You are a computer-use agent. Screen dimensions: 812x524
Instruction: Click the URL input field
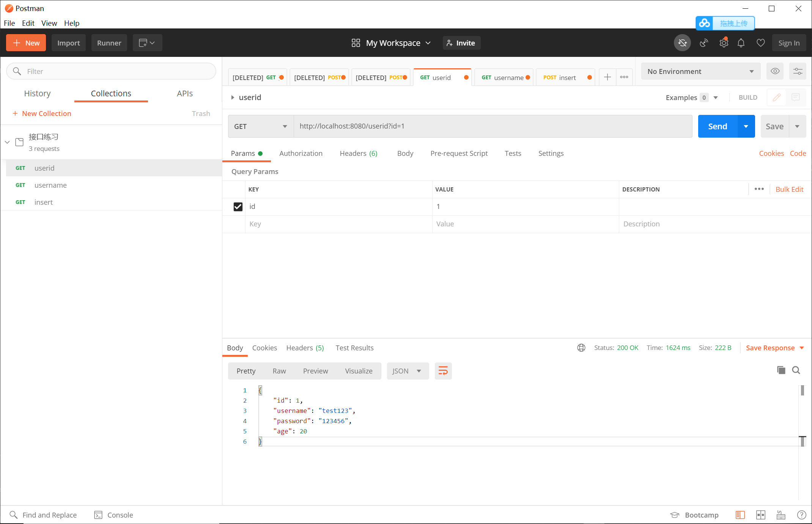[x=492, y=126]
